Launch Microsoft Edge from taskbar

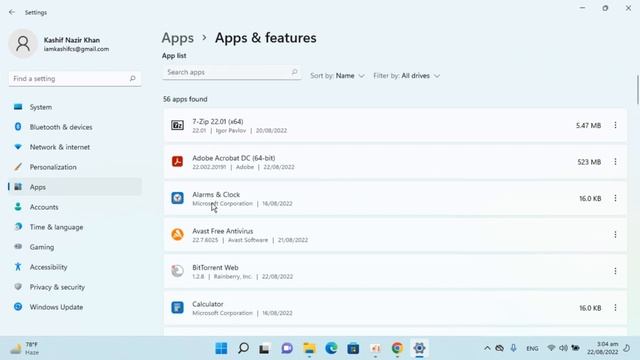pyautogui.click(x=331, y=348)
